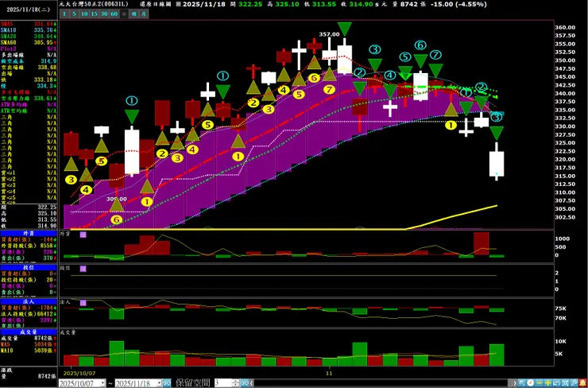Click the 空出場線 338.68 row
Viewport: 588px width, 388px height.
(x=29, y=67)
